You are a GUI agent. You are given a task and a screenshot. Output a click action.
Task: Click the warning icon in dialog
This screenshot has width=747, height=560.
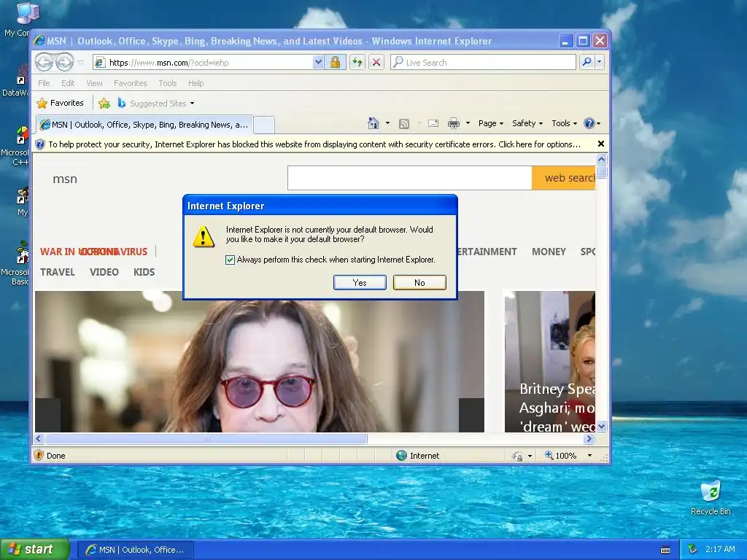[x=204, y=236]
